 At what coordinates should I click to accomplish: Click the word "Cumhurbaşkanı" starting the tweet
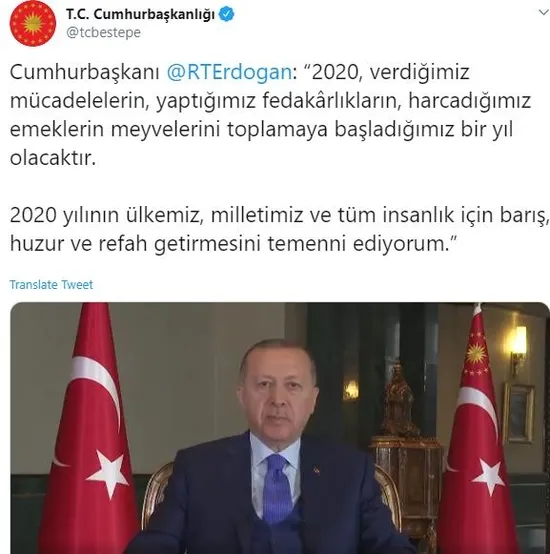[85, 72]
